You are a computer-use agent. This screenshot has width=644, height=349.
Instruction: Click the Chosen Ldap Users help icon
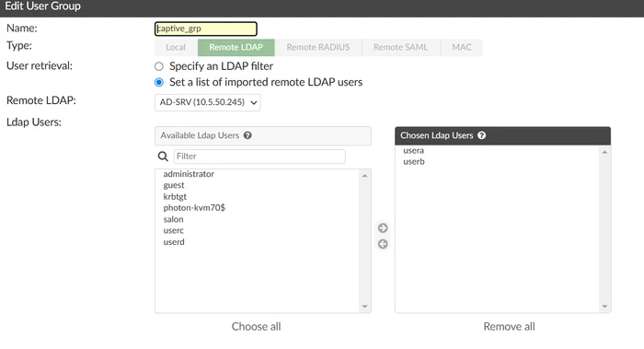click(x=482, y=135)
